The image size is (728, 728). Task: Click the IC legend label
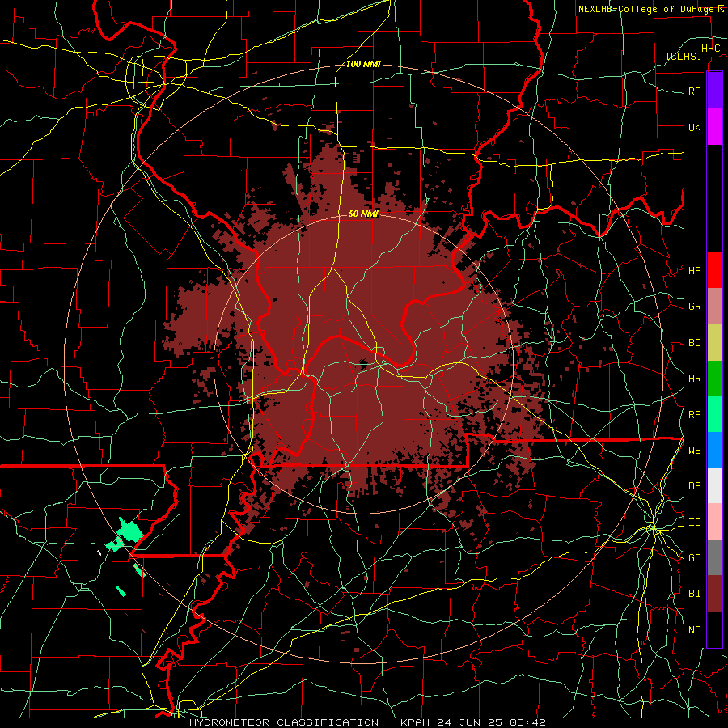click(x=694, y=523)
